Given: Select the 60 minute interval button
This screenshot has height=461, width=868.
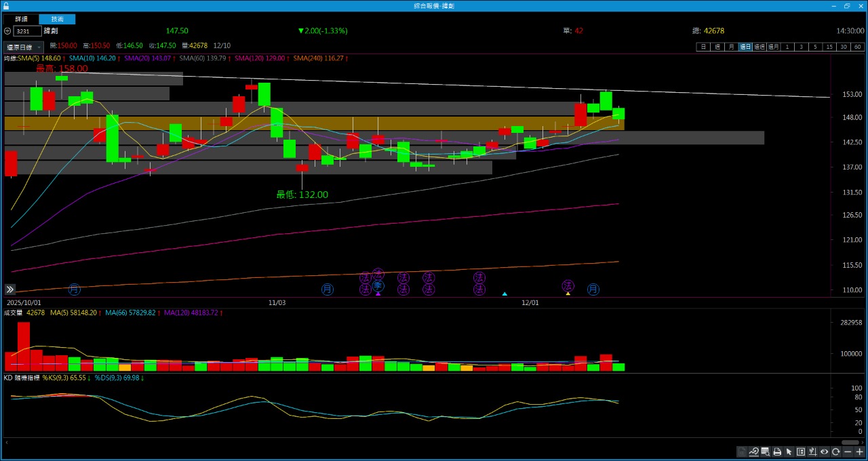Looking at the screenshot, I should tap(858, 47).
